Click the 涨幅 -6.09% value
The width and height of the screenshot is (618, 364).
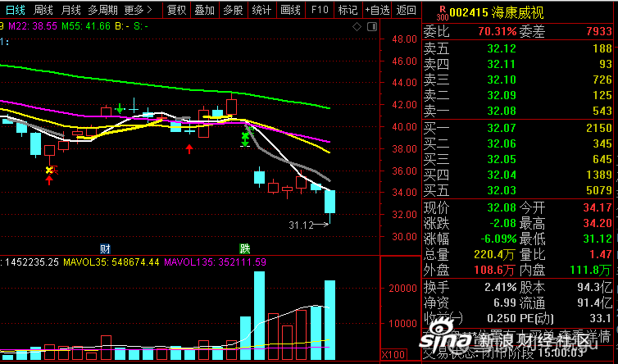tap(498, 239)
